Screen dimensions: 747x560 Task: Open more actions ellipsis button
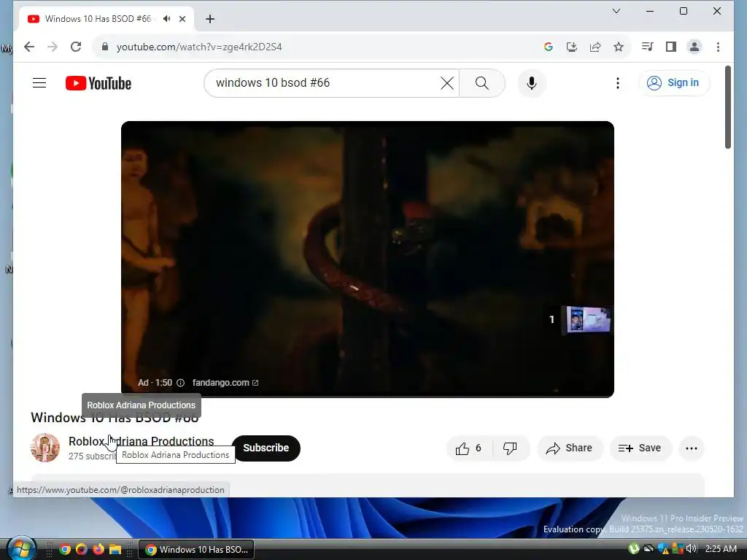692,448
